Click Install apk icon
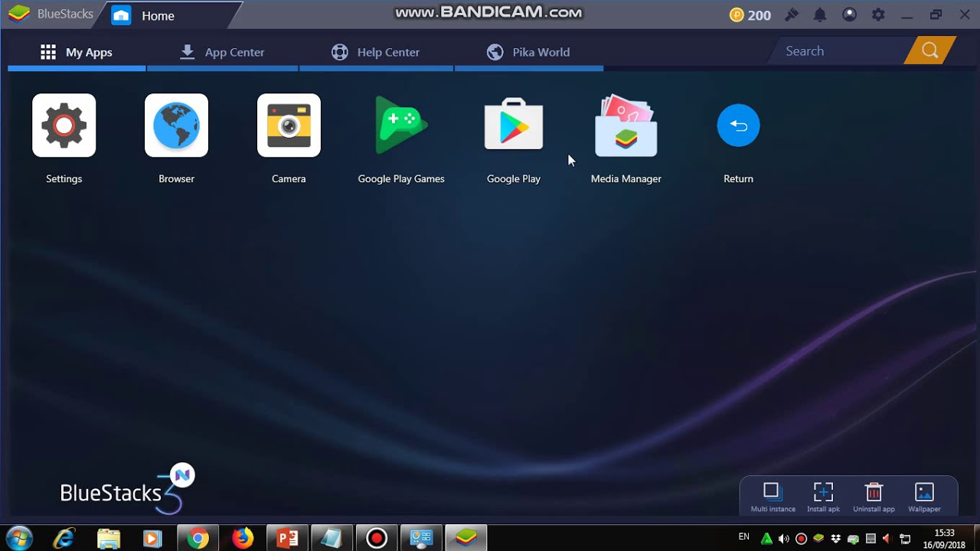The width and height of the screenshot is (980, 551). (x=823, y=497)
